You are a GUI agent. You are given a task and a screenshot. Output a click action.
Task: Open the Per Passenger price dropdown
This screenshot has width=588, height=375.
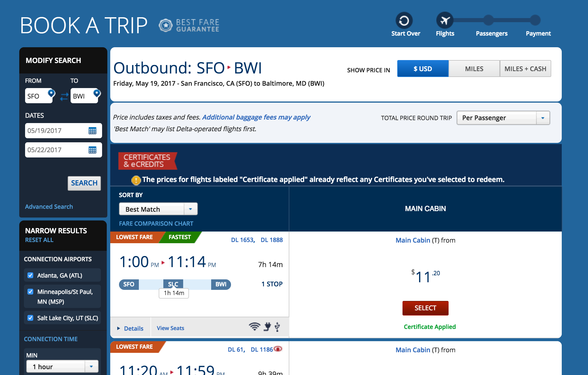[503, 118]
